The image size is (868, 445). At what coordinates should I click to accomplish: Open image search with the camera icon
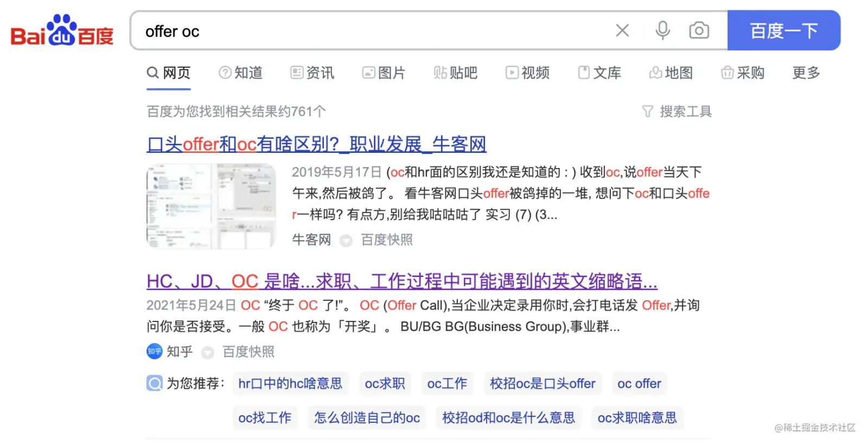coord(699,30)
